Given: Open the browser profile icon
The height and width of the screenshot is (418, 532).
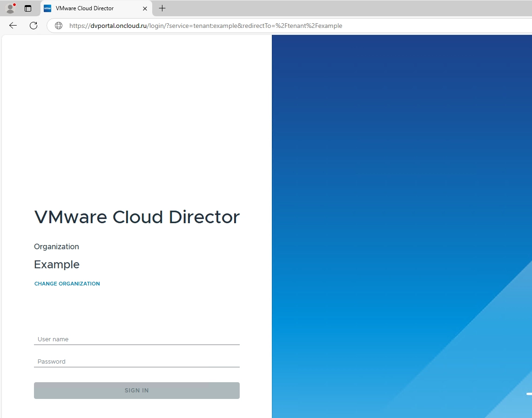Looking at the screenshot, I should point(11,8).
